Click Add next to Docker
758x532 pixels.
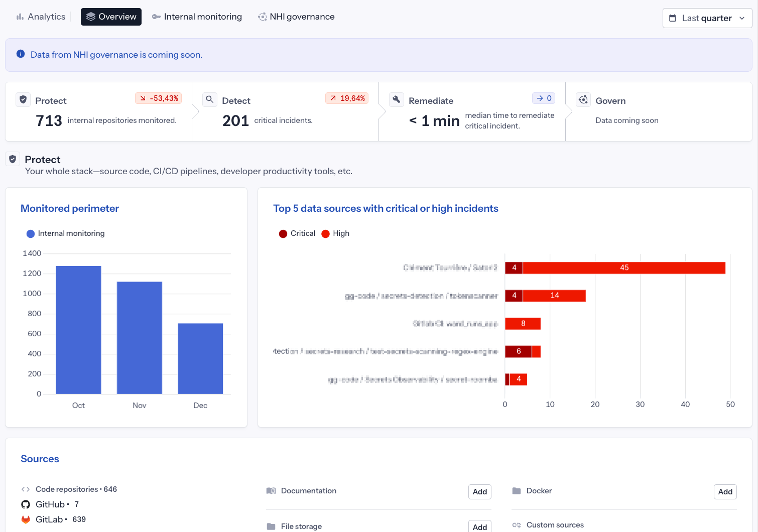coord(725,492)
